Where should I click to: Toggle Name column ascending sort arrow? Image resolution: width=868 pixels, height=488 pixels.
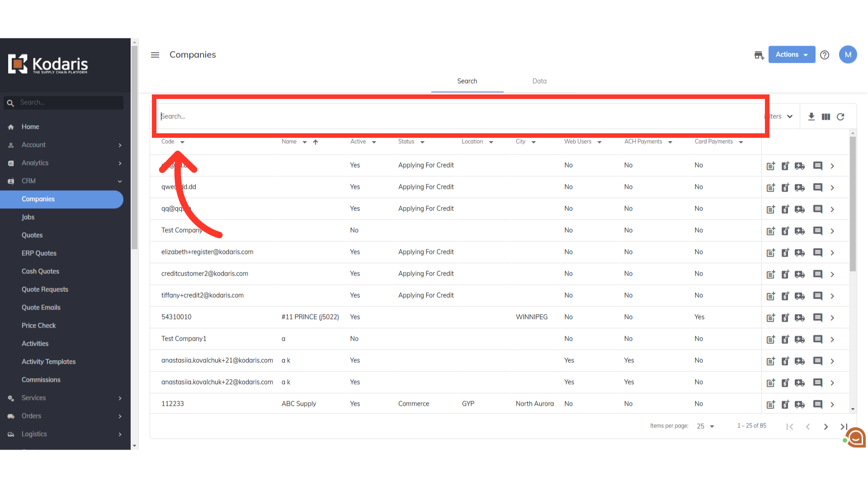pos(316,142)
